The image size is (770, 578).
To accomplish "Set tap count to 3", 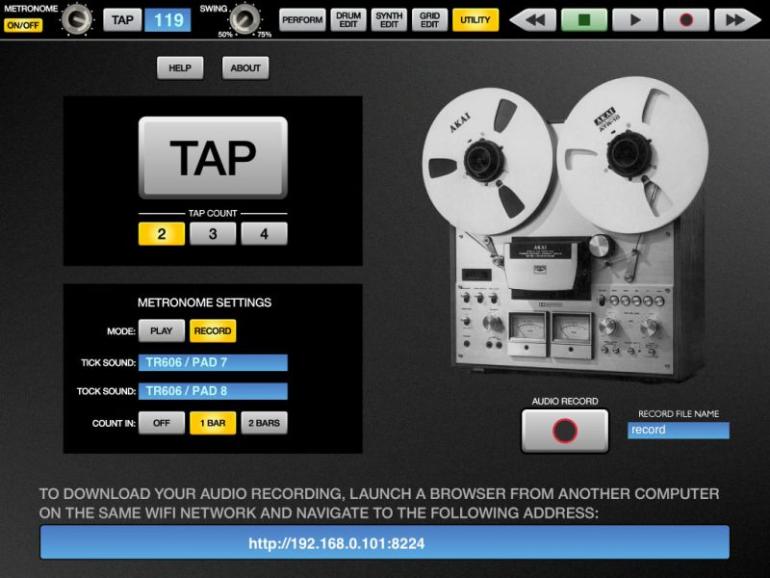I will click(213, 234).
